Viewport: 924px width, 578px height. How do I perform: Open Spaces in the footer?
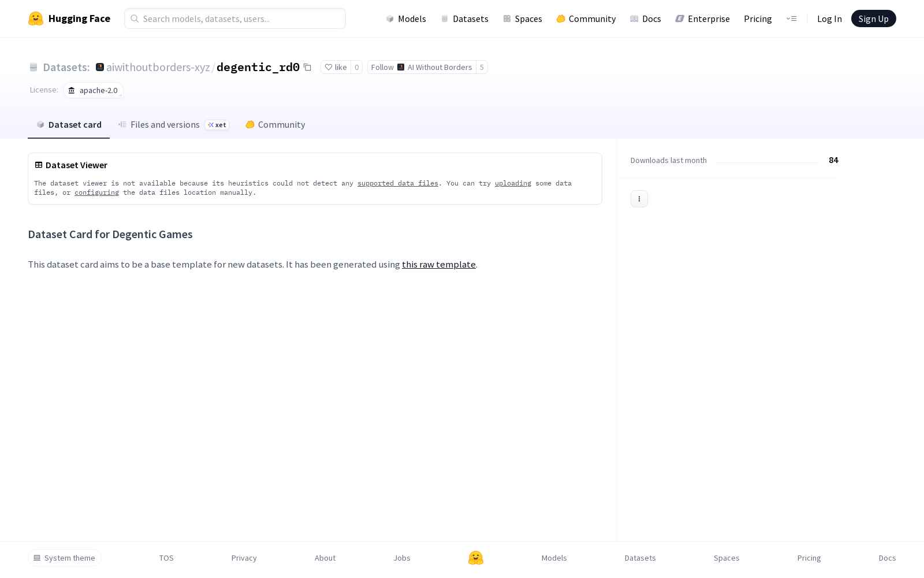click(726, 558)
